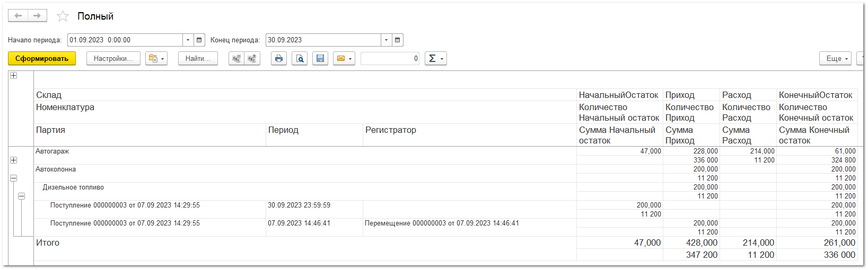Open print preview
868x270 pixels.
(300, 59)
